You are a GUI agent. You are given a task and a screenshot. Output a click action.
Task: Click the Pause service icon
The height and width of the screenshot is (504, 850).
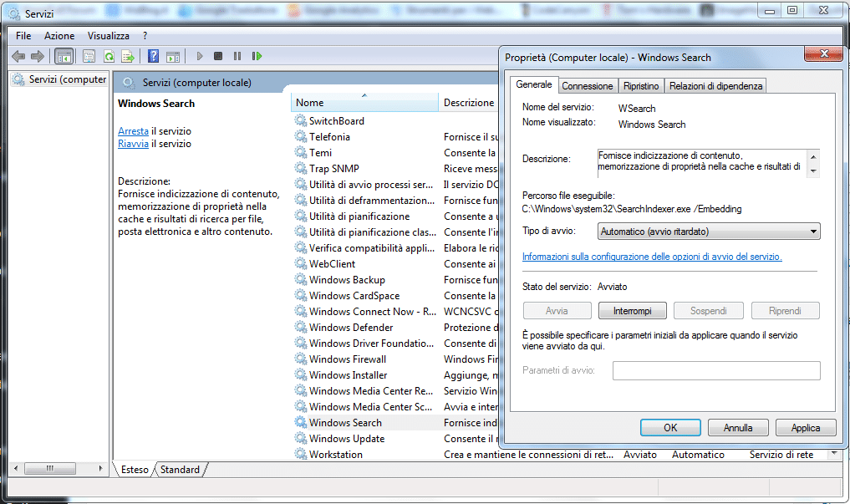tap(238, 56)
